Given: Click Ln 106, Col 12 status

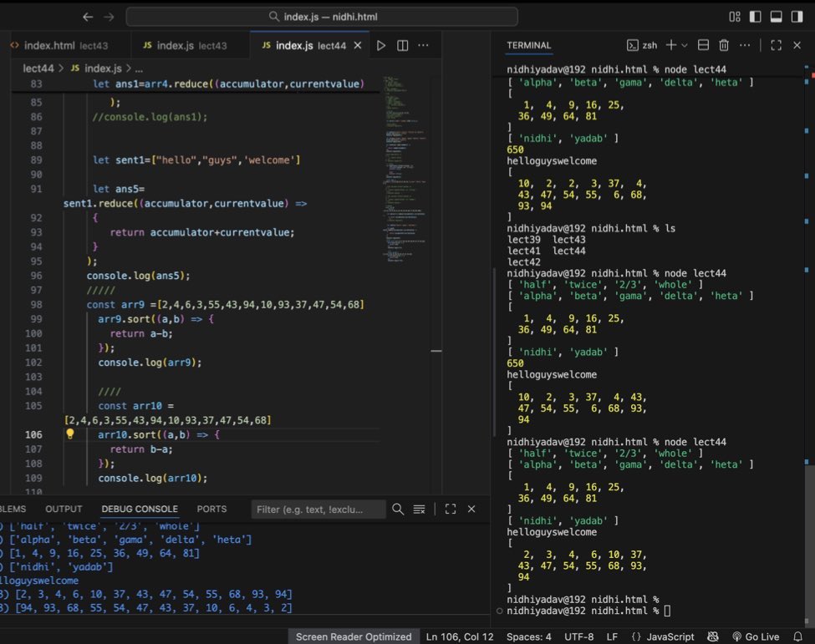Looking at the screenshot, I should pos(460,636).
